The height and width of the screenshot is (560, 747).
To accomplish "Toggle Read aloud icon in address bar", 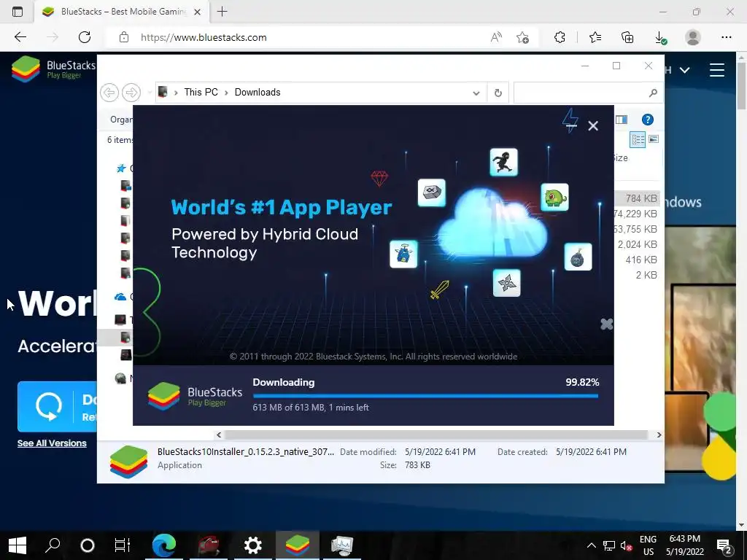I will pyautogui.click(x=496, y=37).
